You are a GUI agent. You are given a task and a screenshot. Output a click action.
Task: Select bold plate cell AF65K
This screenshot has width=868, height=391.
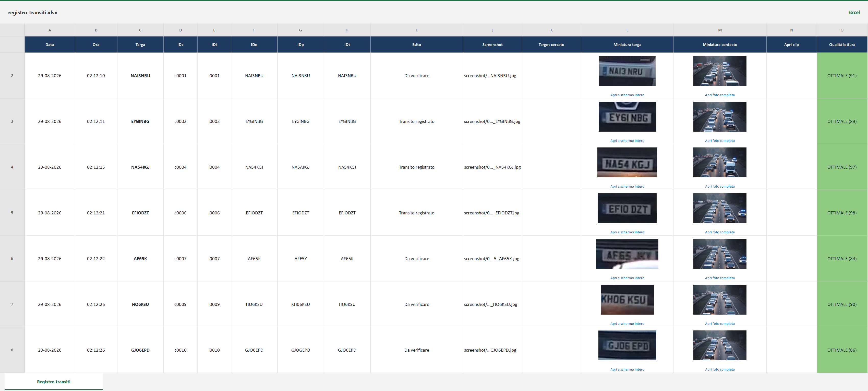click(x=140, y=259)
